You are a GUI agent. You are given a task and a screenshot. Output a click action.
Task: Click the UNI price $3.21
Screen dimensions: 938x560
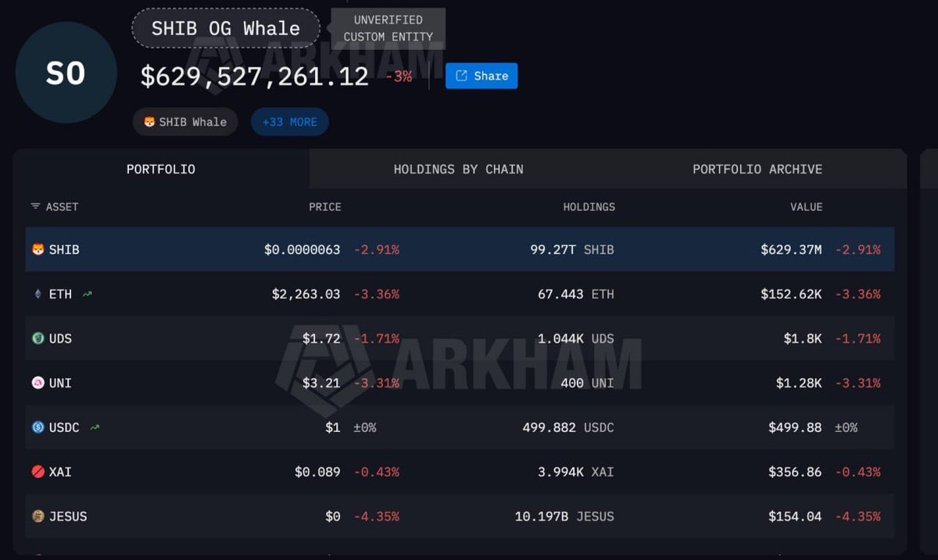click(321, 383)
